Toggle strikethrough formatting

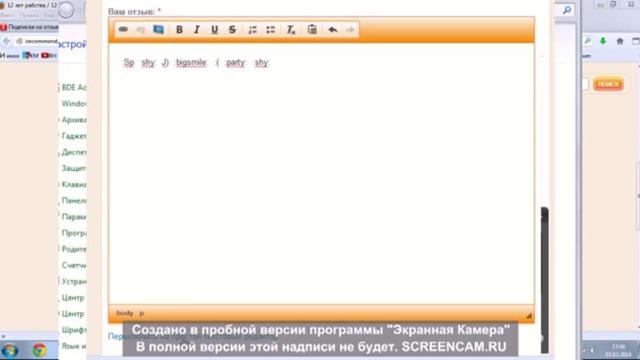point(232,29)
